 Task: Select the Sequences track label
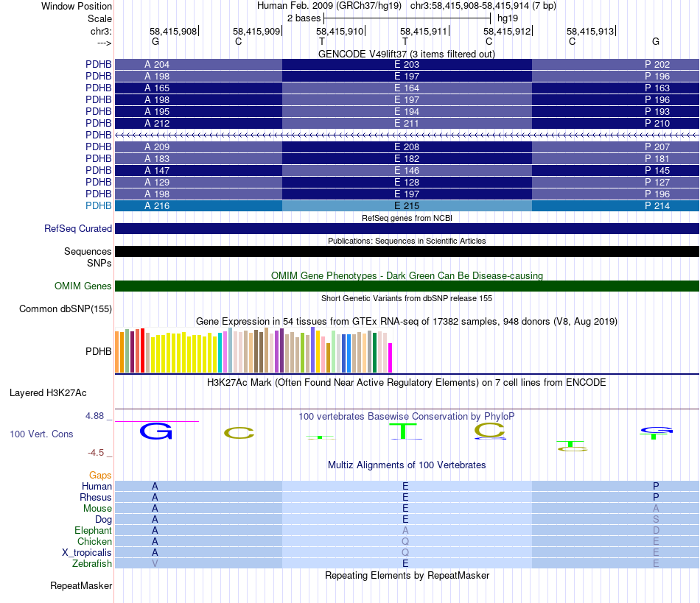point(88,251)
